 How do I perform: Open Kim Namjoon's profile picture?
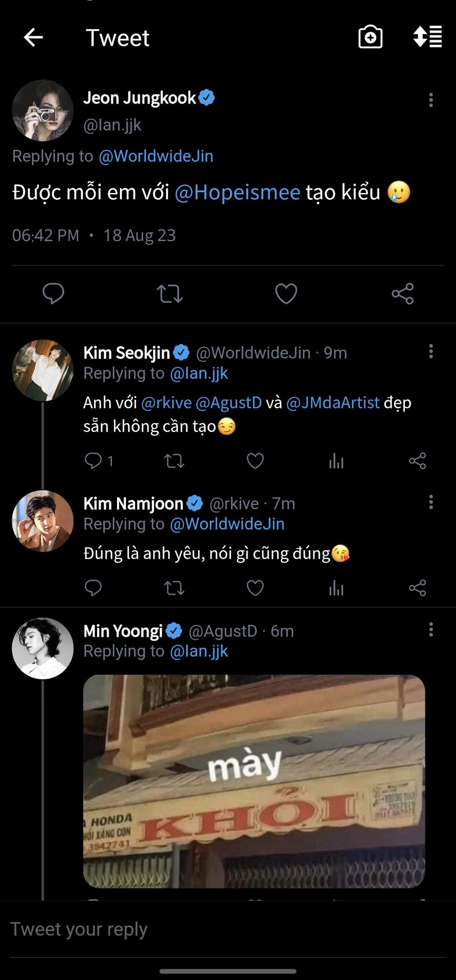42,521
